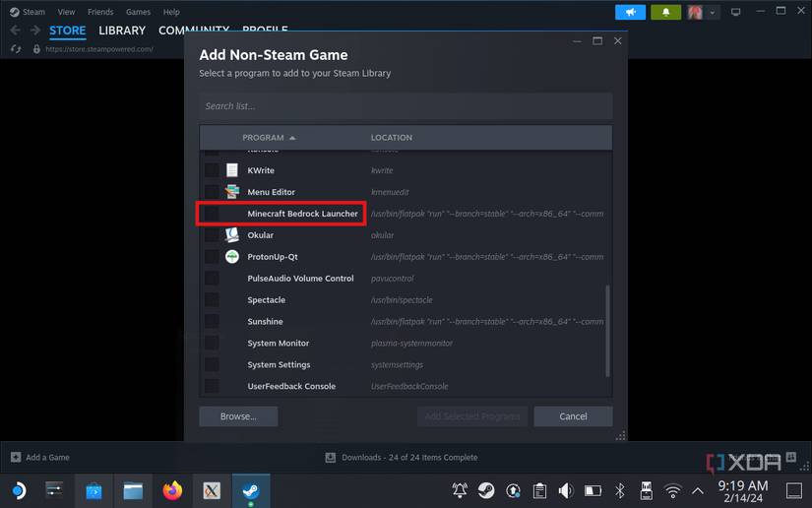Open the notifications bell in tray
812x508 pixels.
tap(460, 490)
